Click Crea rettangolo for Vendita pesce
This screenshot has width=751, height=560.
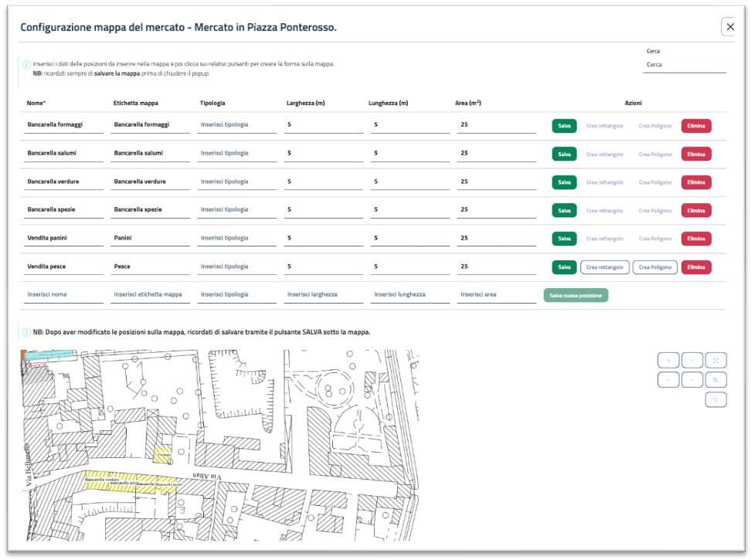click(604, 266)
